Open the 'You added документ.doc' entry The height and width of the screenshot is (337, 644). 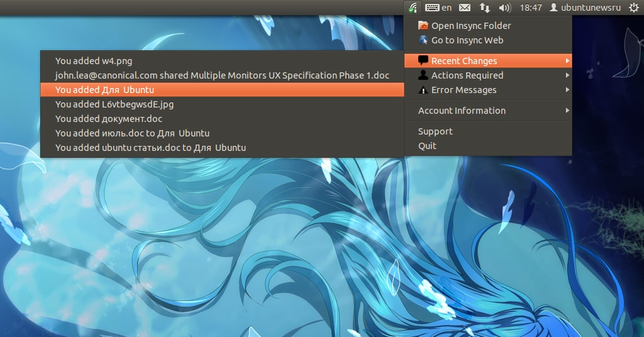point(222,119)
